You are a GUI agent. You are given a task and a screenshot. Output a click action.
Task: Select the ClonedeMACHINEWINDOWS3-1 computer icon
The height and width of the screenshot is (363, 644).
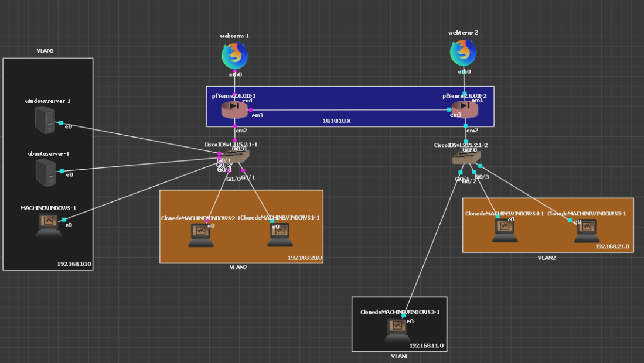[398, 329]
